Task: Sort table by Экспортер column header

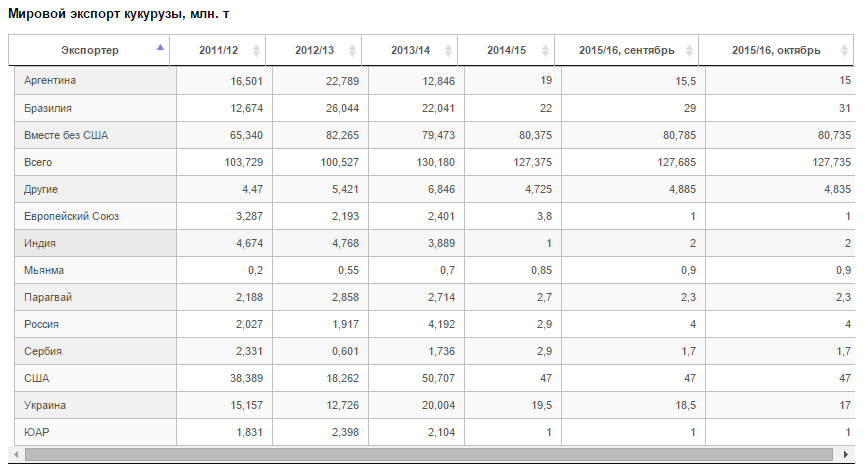Action: pyautogui.click(x=88, y=50)
